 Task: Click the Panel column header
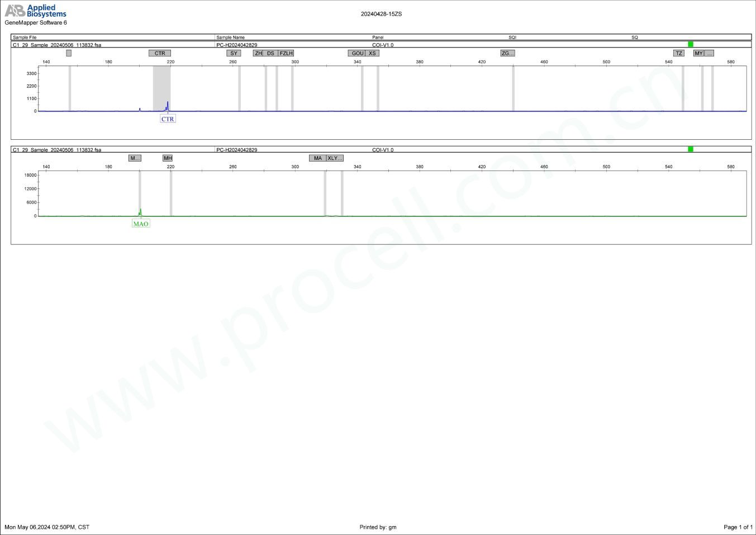point(378,37)
